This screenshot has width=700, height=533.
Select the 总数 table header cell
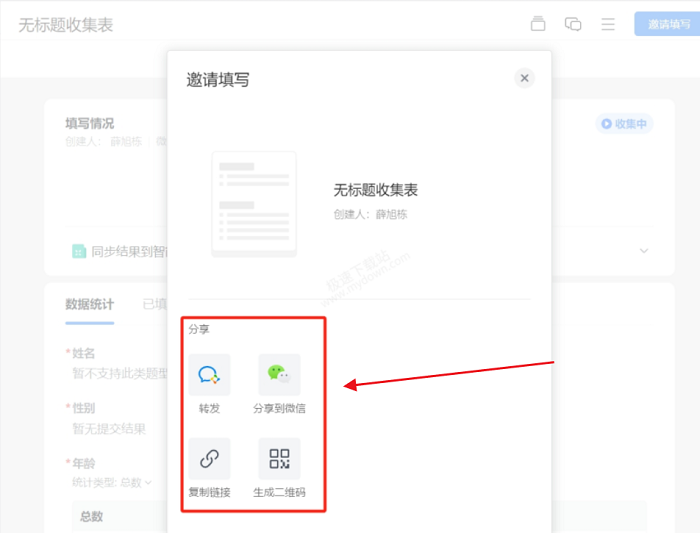pyautogui.click(x=91, y=516)
